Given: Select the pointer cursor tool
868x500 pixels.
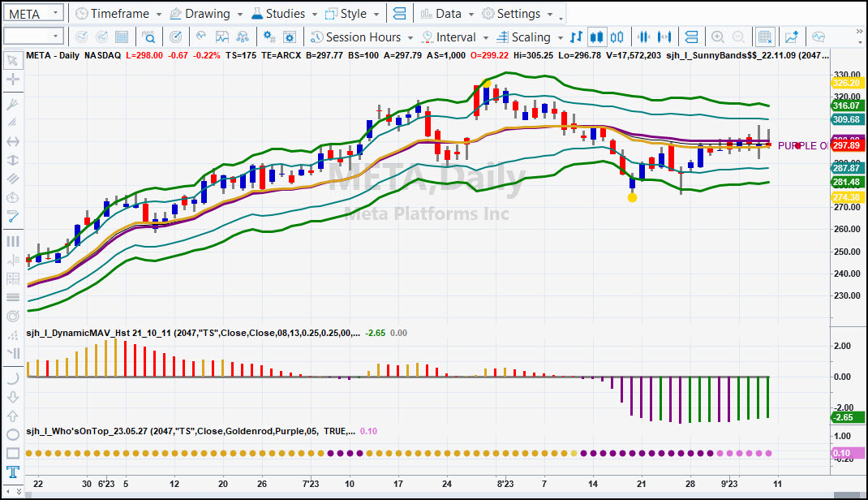Looking at the screenshot, I should pos(12,60).
